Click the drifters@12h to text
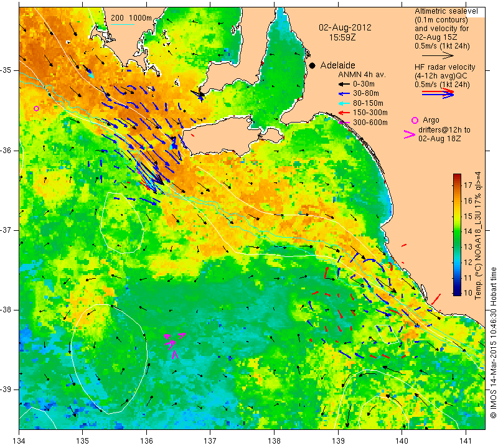 click(444, 130)
